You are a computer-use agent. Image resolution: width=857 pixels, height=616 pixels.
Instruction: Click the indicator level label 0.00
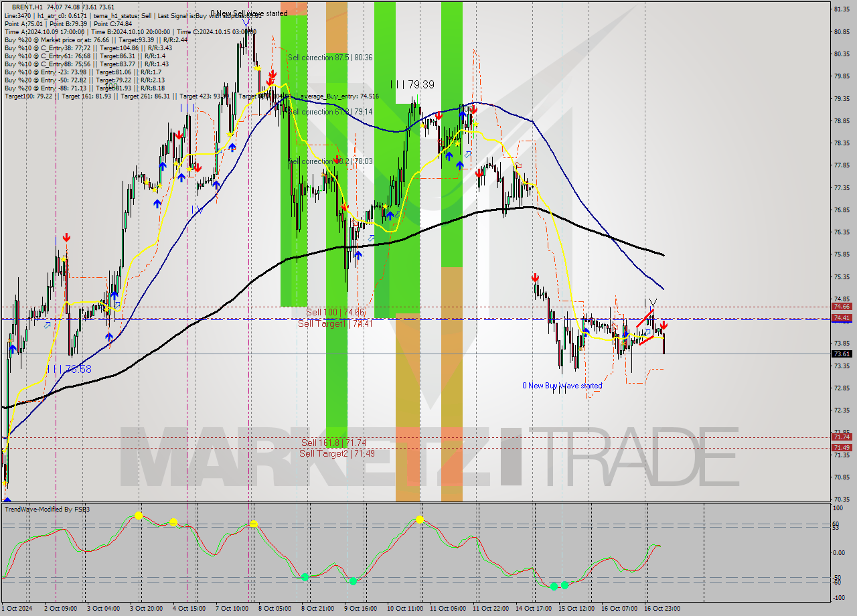pos(840,552)
